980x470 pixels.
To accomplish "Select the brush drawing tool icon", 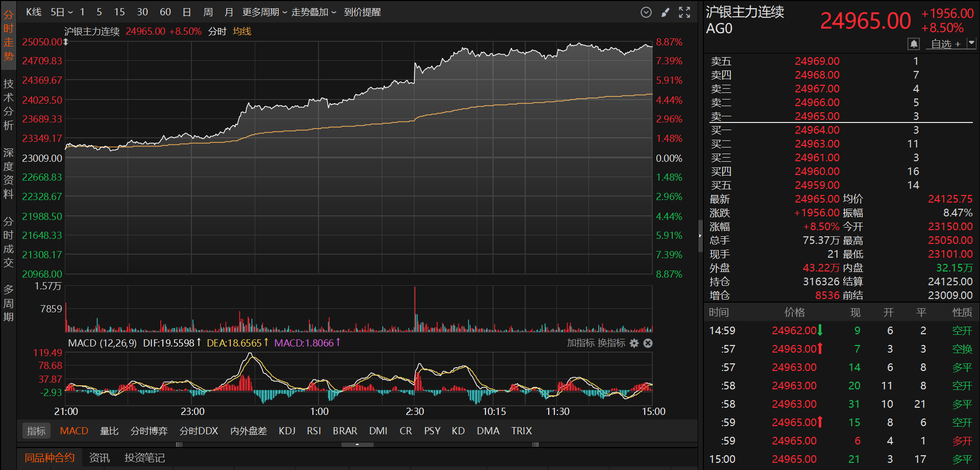I will pyautogui.click(x=665, y=12).
